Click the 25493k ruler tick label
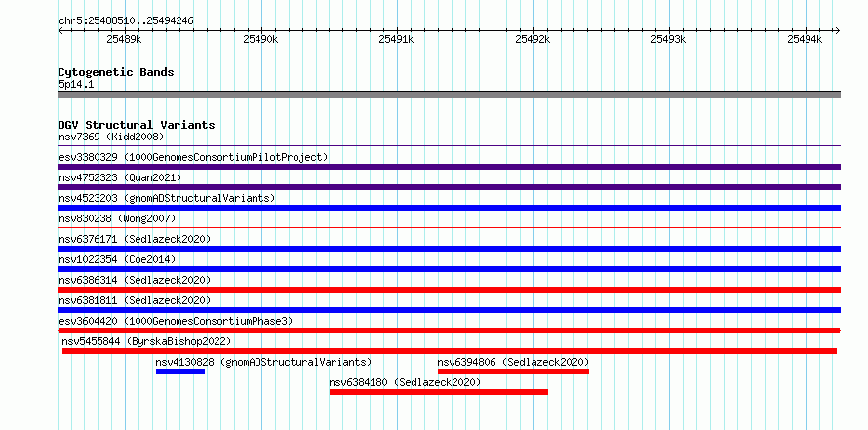 click(669, 39)
